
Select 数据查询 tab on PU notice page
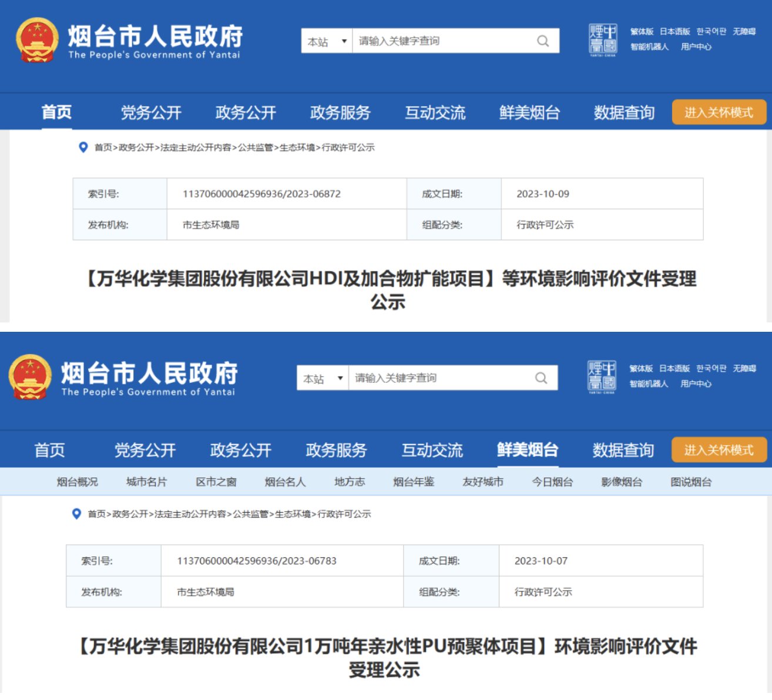[x=623, y=450]
